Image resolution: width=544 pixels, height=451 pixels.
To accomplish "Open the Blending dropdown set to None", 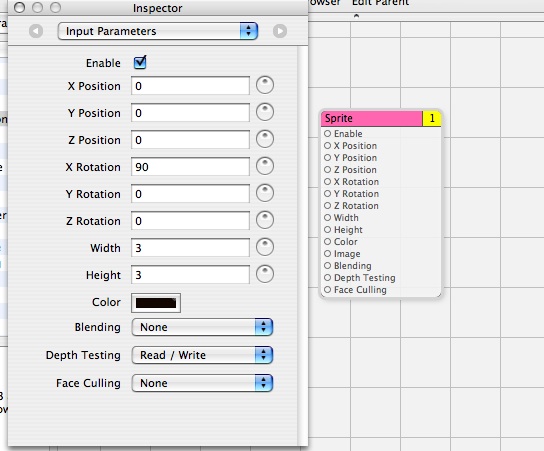I will pos(202,327).
